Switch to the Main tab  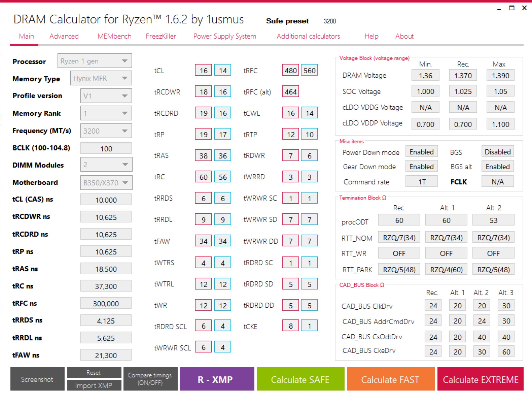click(26, 36)
